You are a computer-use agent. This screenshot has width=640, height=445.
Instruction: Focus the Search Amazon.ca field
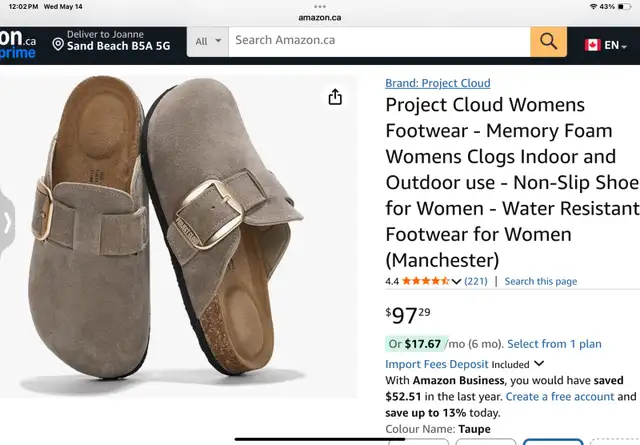tap(379, 42)
